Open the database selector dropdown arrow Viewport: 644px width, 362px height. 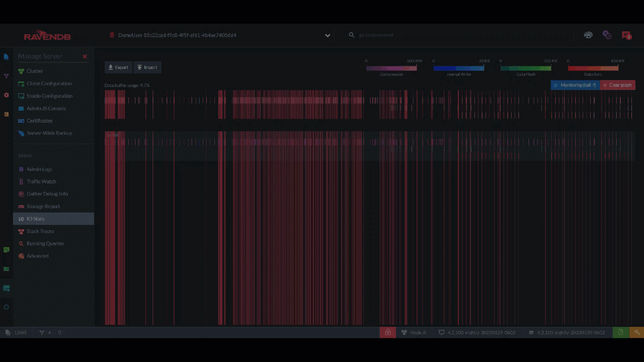coord(328,36)
